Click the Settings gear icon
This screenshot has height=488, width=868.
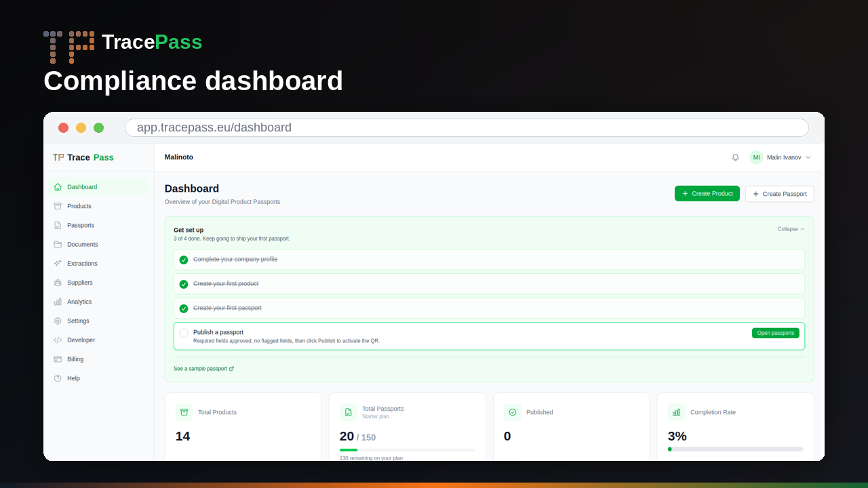click(58, 321)
